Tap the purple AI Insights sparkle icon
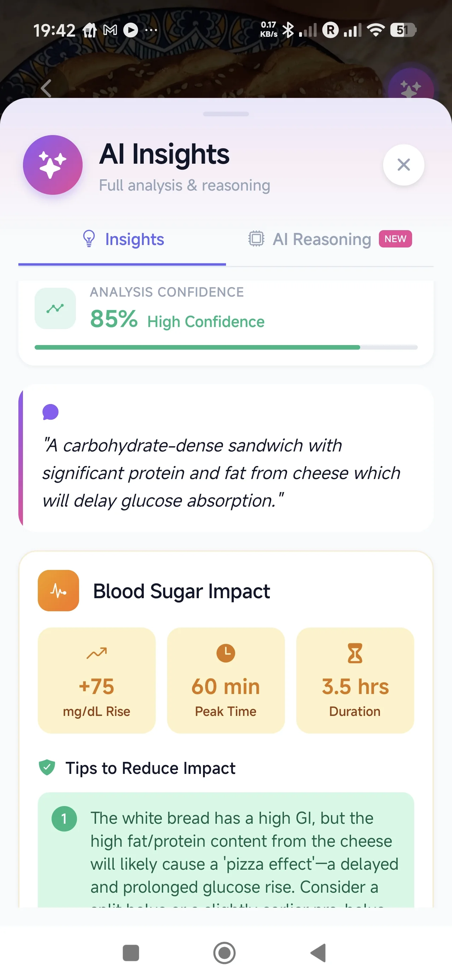The image size is (452, 980). (x=53, y=165)
